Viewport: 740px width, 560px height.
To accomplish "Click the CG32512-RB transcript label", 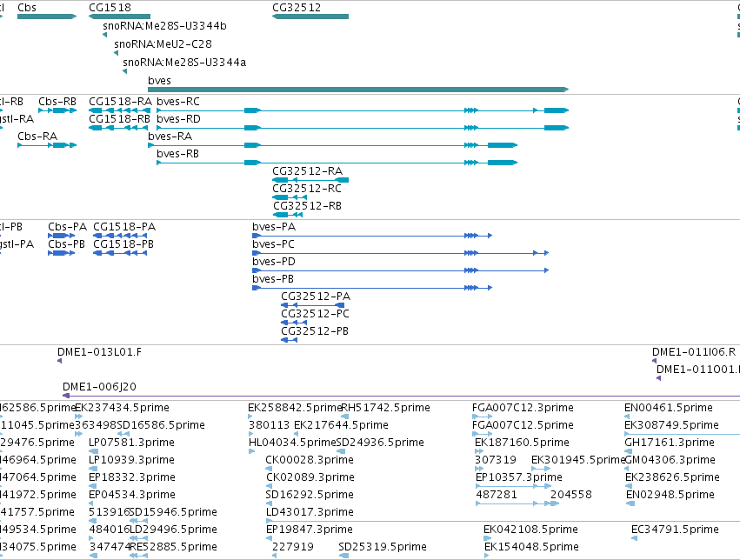I will point(307,206).
